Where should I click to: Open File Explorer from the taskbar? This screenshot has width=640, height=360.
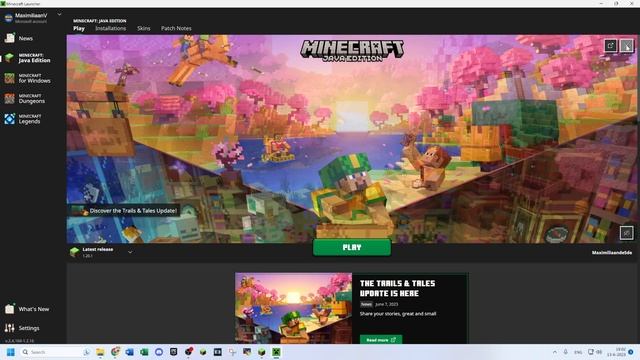pos(100,352)
